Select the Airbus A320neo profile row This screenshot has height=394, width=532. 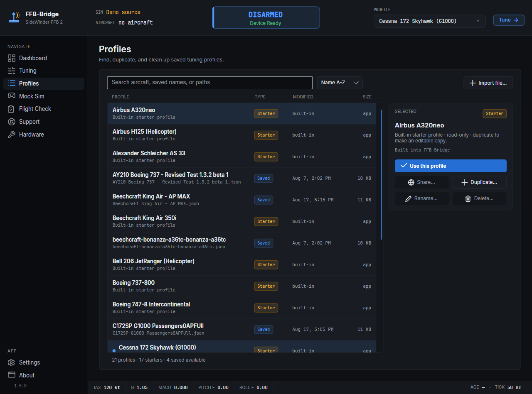242,113
